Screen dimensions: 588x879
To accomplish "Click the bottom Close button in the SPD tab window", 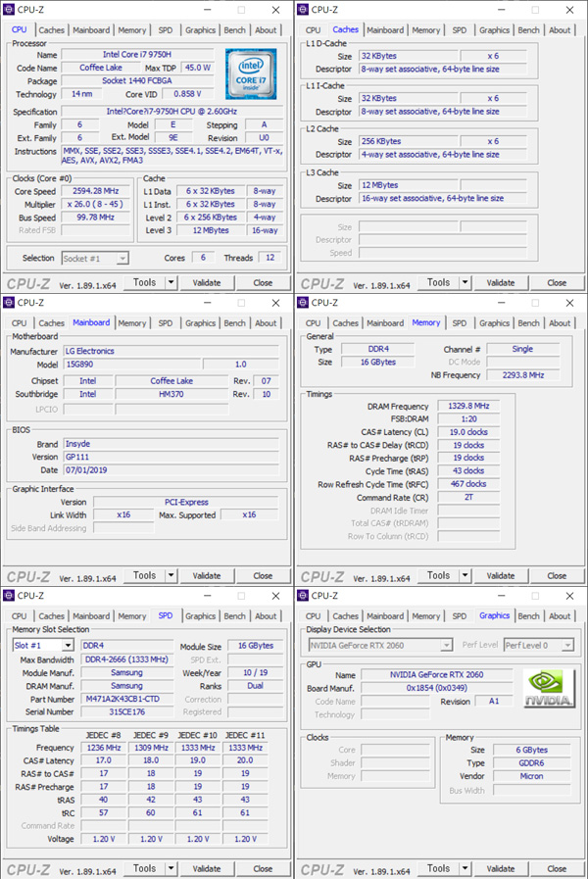I will pyautogui.click(x=263, y=868).
